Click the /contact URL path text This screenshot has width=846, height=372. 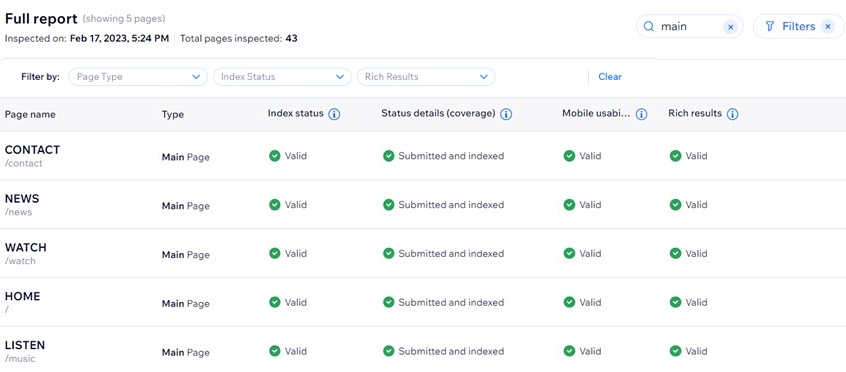point(24,163)
